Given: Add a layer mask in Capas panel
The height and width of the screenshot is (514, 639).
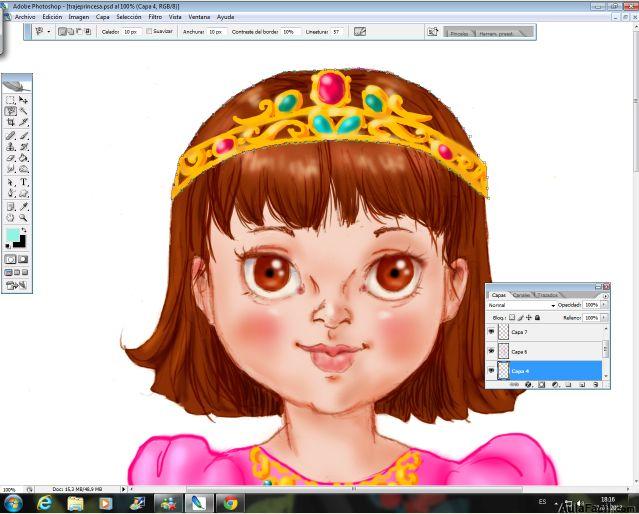Looking at the screenshot, I should pos(542,384).
